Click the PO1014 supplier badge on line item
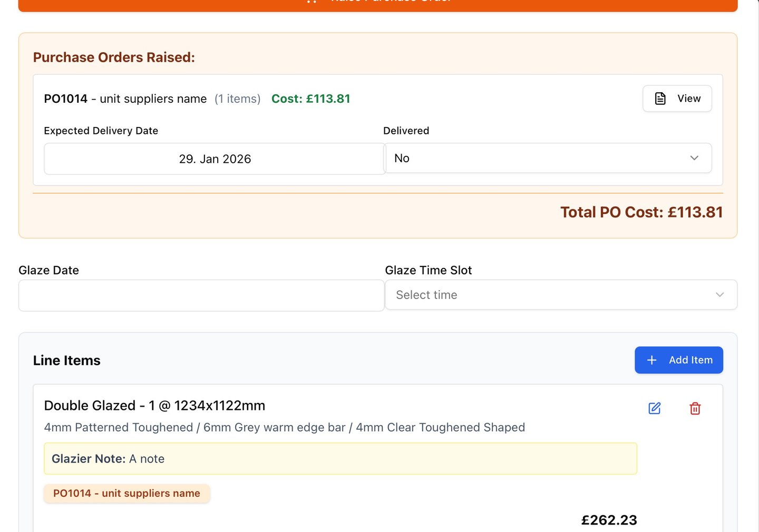The width and height of the screenshot is (759, 532). click(x=126, y=494)
